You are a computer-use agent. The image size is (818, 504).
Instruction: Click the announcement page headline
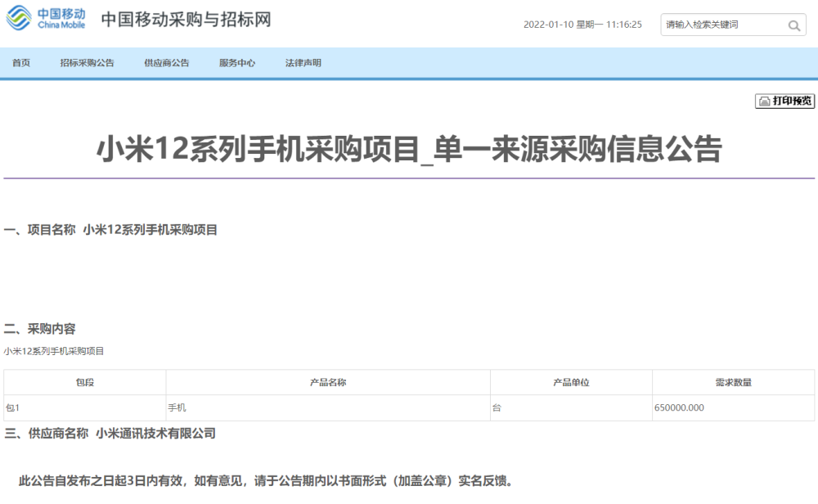click(x=410, y=149)
